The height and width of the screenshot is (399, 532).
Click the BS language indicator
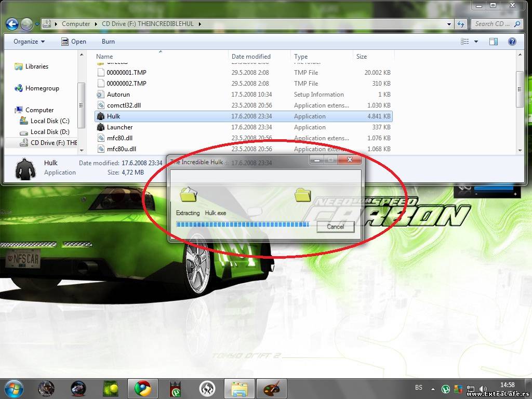pos(419,388)
